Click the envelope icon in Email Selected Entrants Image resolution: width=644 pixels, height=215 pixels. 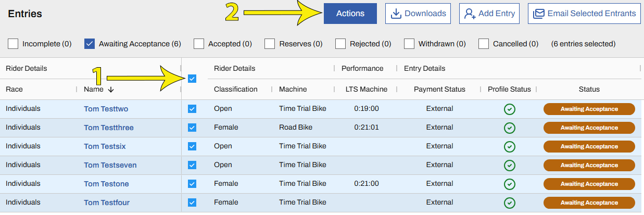[539, 14]
